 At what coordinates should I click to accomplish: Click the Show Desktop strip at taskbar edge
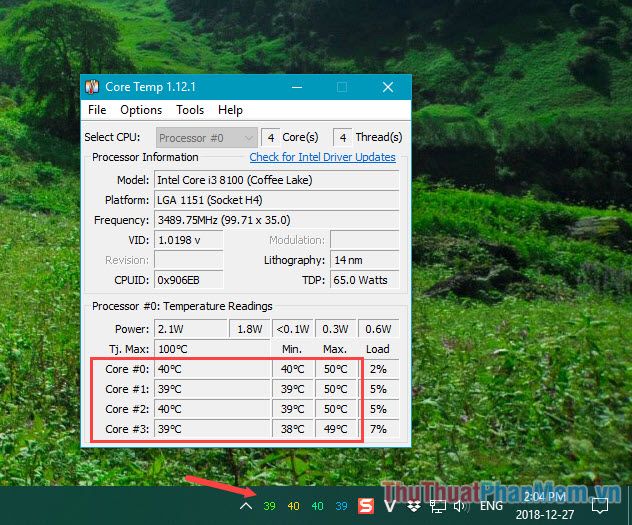tap(630, 506)
